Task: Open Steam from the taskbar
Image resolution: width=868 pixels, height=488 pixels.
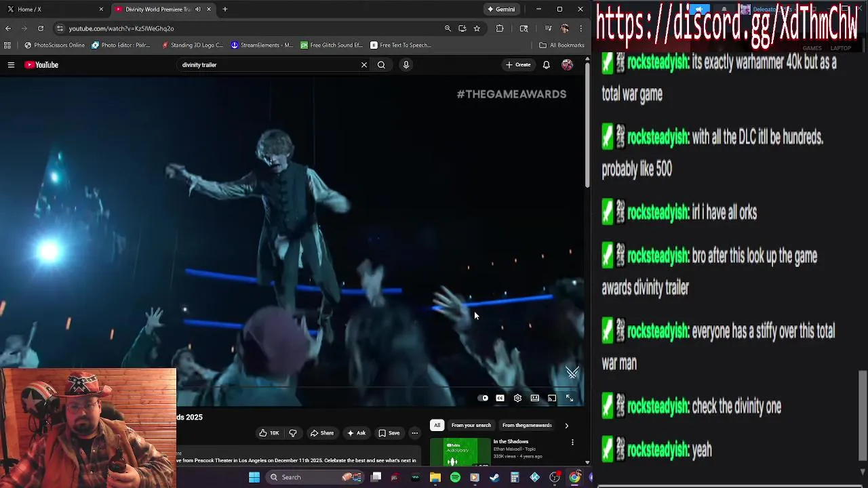Action: [x=494, y=477]
